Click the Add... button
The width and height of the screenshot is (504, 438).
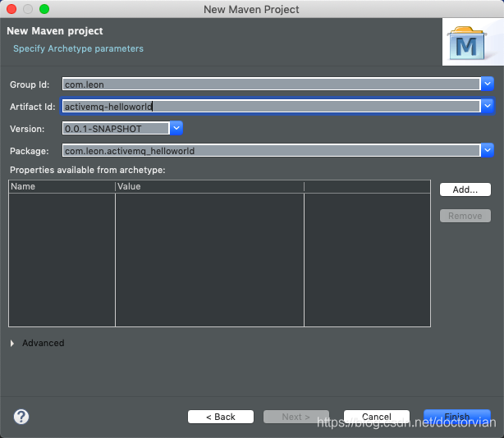465,189
